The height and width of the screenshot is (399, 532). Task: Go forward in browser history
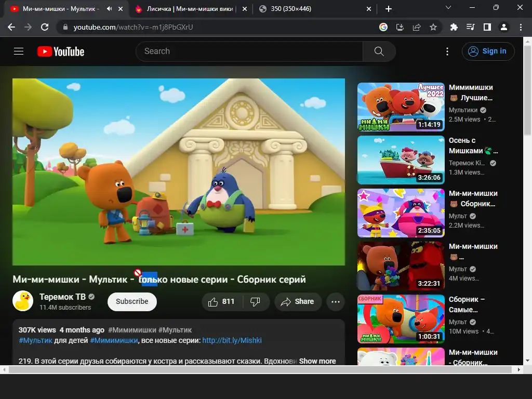click(28, 27)
